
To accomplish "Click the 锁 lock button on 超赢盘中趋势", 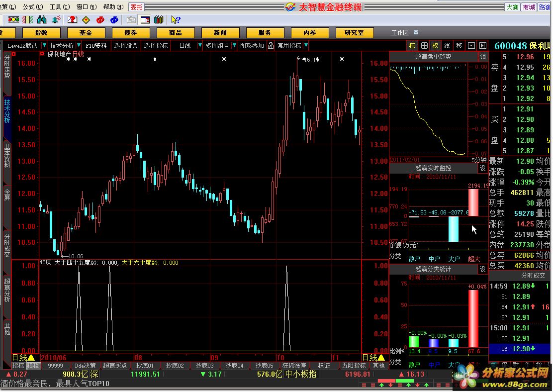I will pyautogui.click(x=483, y=56).
